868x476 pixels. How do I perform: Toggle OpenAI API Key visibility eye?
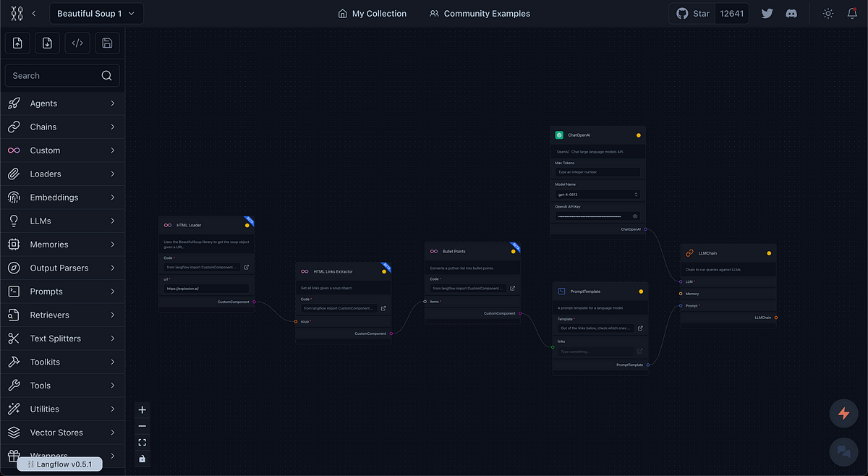click(x=635, y=216)
